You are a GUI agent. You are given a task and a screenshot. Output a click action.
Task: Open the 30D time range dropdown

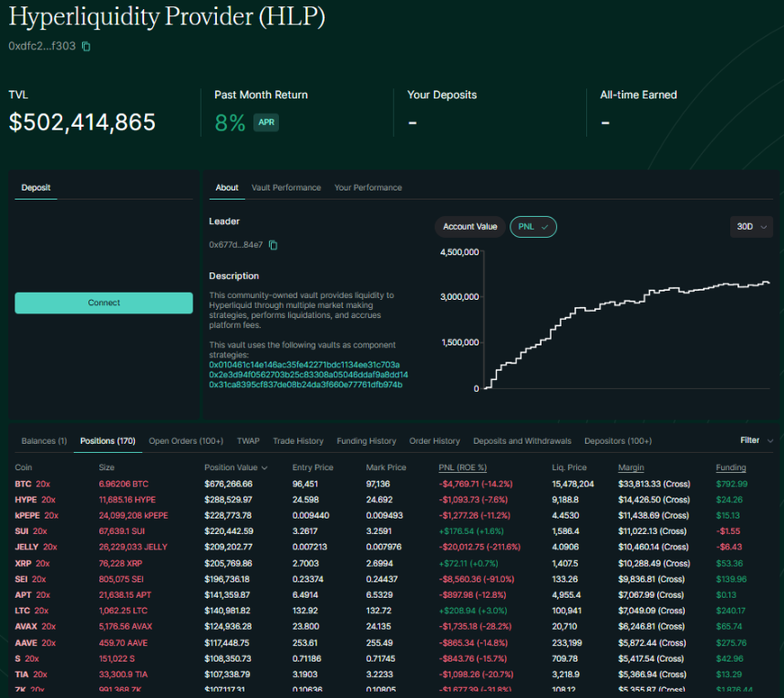coord(751,227)
